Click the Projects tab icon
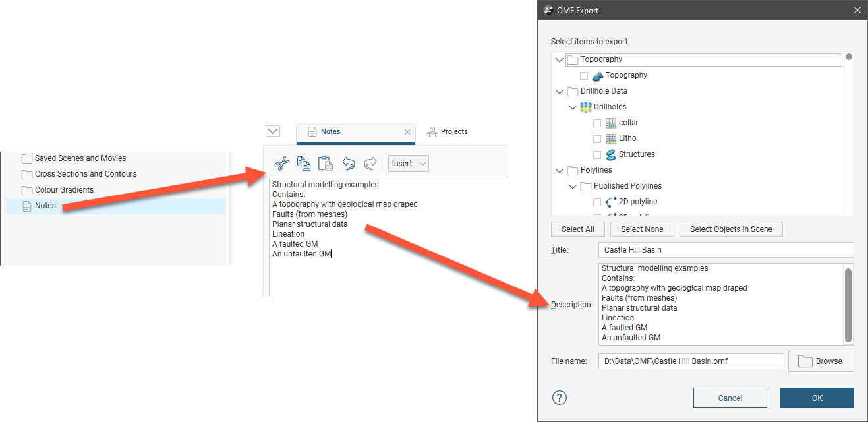 point(432,132)
